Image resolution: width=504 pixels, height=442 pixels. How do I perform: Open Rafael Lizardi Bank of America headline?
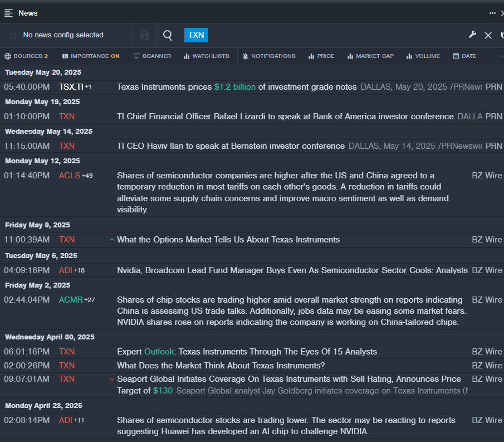[x=285, y=116]
